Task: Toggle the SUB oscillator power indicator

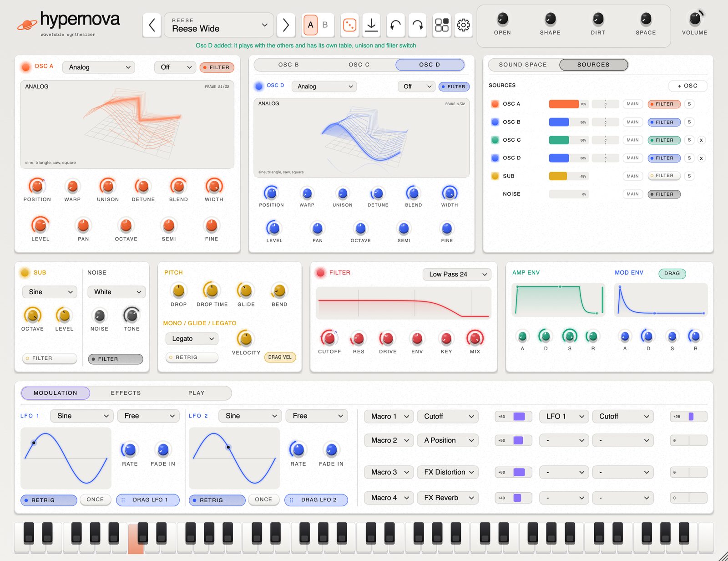Action: coord(25,273)
